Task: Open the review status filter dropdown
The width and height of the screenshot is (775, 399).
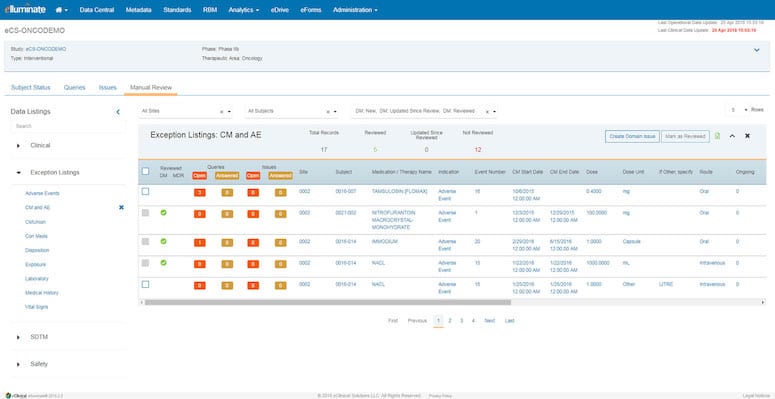Action: point(494,112)
